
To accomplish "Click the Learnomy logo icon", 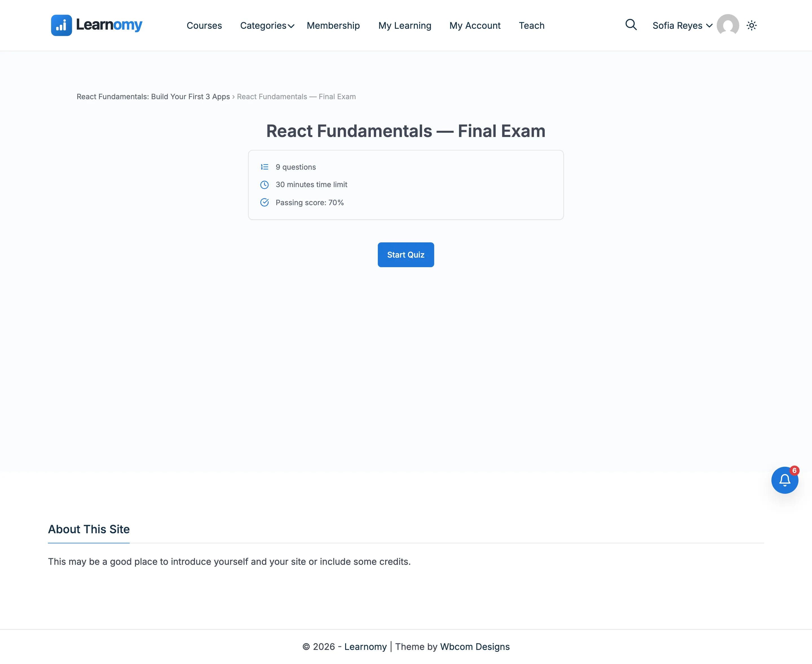I will coord(61,25).
